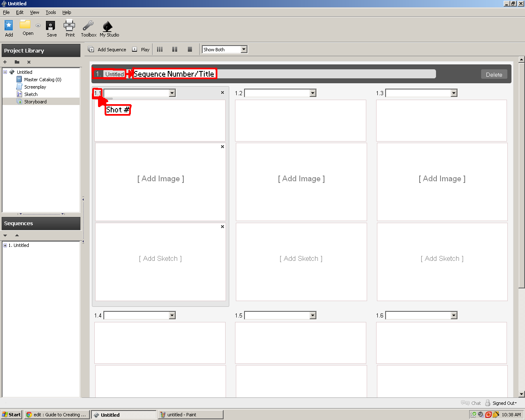Viewport: 525px width, 420px height.
Task: Open shot 1.6 dropdown
Action: tap(454, 315)
